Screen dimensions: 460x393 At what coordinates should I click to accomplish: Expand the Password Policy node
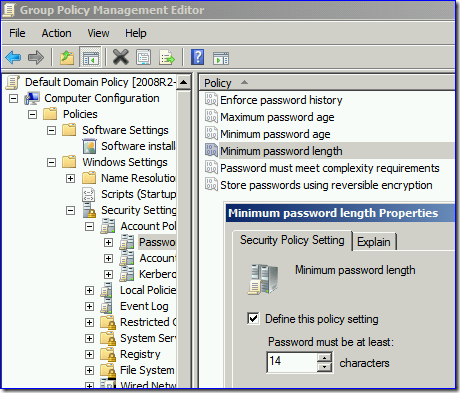[108, 242]
